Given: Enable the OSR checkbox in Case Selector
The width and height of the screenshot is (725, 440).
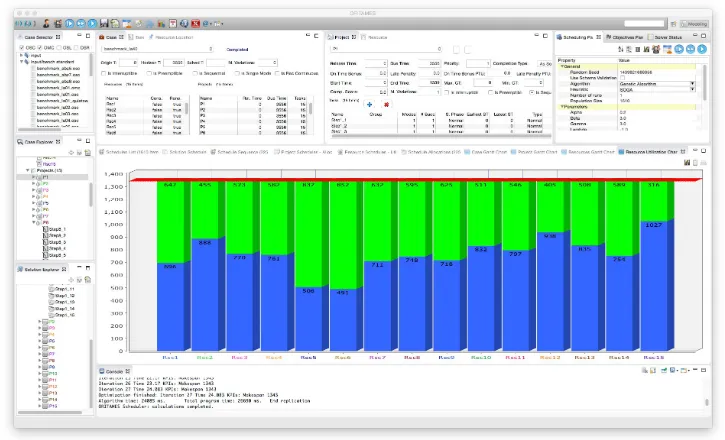Looking at the screenshot, I should tap(76, 48).
